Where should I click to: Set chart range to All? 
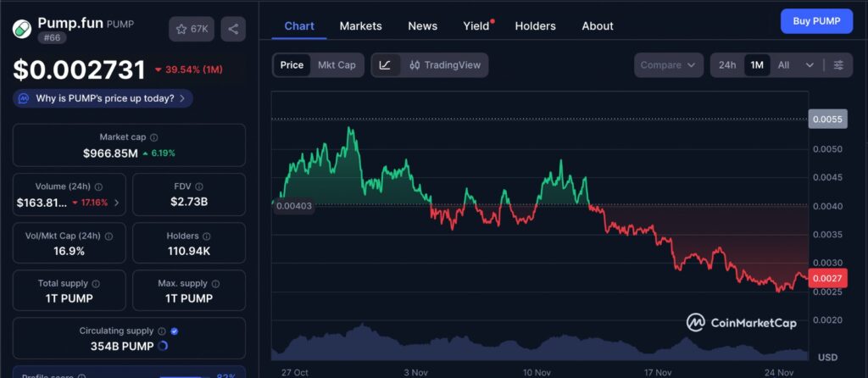[783, 64]
